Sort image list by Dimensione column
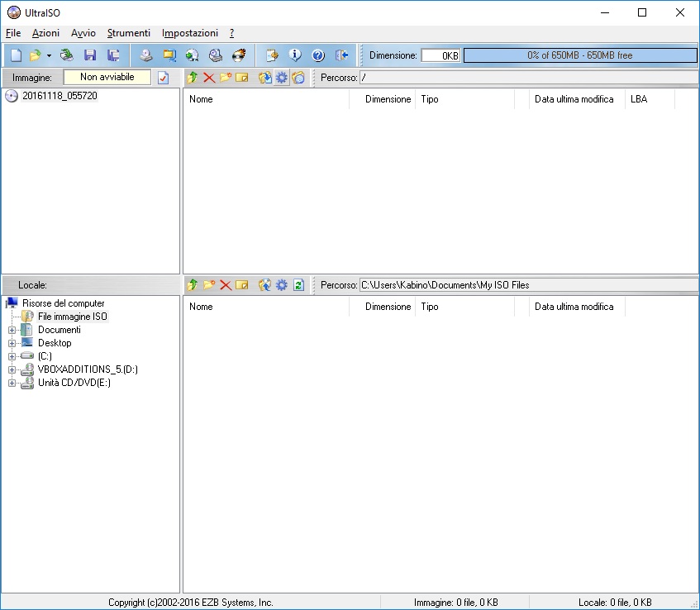The height and width of the screenshot is (610, 700). point(382,99)
